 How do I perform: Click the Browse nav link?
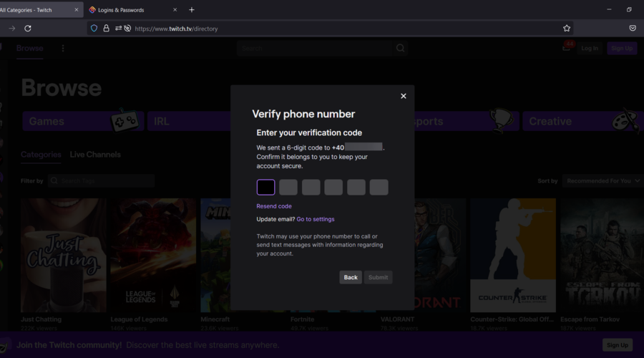point(29,48)
